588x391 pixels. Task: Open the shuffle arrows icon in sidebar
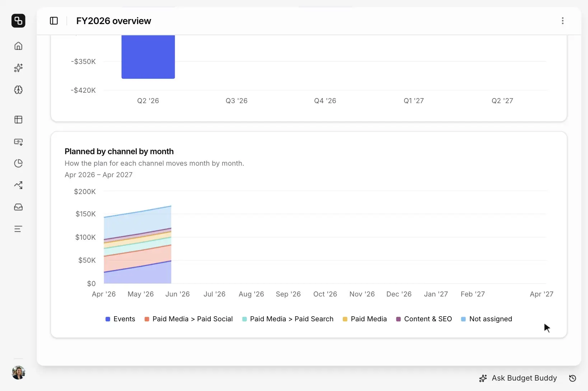(x=18, y=185)
